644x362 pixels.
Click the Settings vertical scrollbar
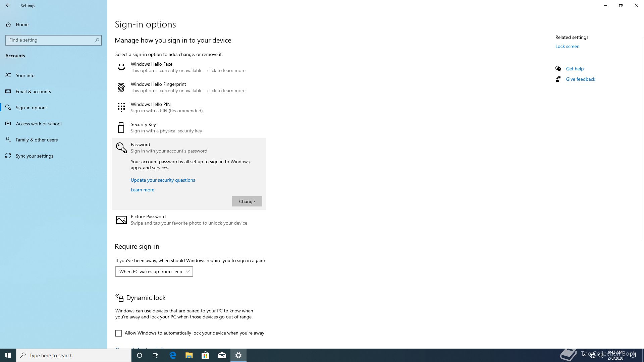[x=643, y=138]
